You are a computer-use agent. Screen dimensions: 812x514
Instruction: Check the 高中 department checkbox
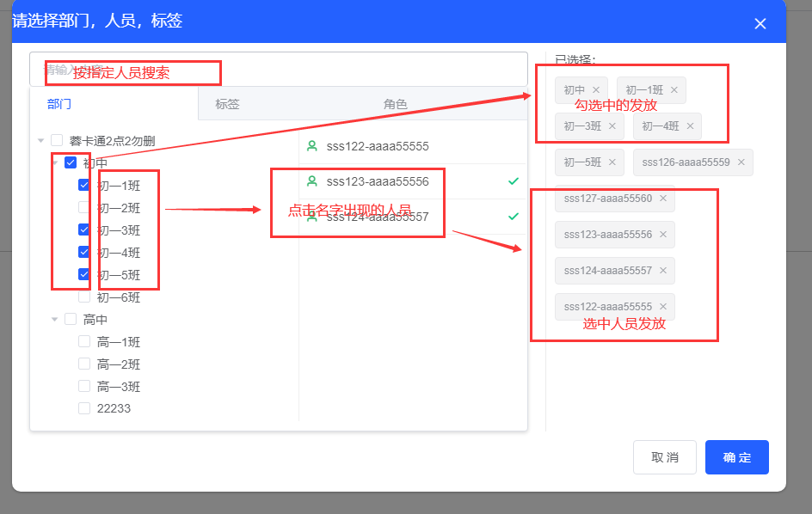pyautogui.click(x=71, y=320)
